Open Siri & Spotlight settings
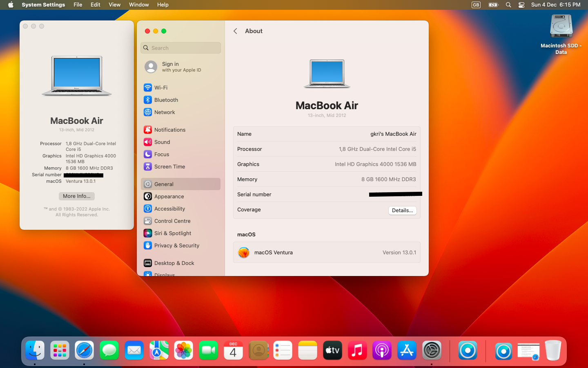 point(172,233)
